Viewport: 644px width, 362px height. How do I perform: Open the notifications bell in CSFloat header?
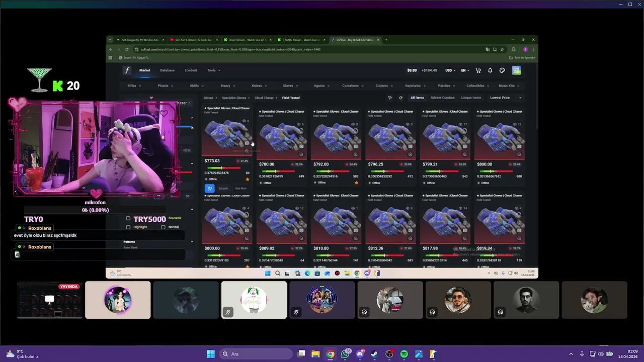pyautogui.click(x=490, y=70)
